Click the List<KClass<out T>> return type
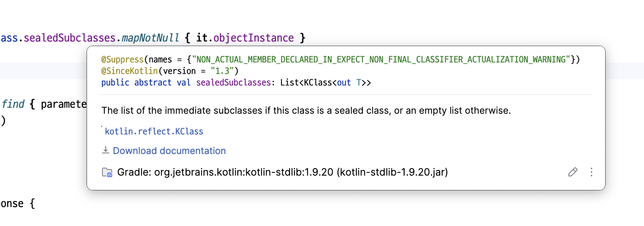 coord(325,82)
